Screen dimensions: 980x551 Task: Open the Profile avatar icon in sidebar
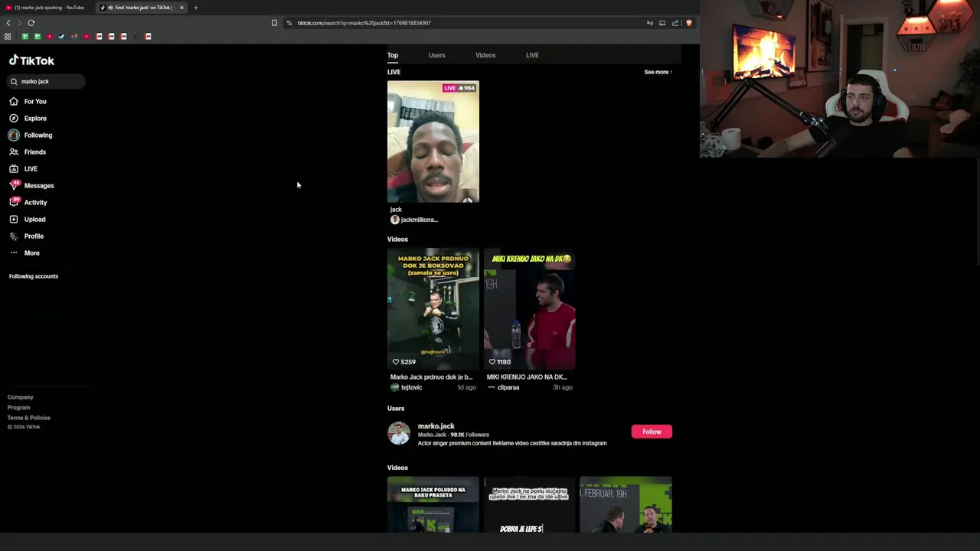click(14, 236)
